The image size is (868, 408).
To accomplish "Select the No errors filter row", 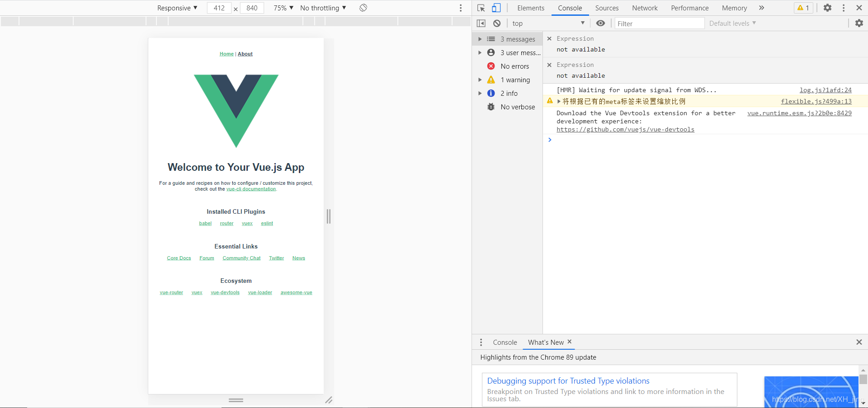I will [507, 66].
